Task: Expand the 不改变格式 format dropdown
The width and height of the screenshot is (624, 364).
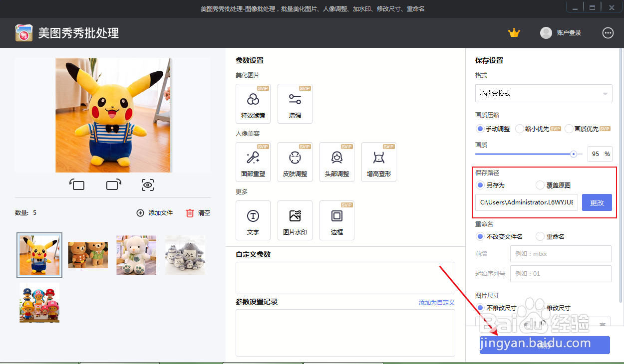Action: [x=544, y=93]
